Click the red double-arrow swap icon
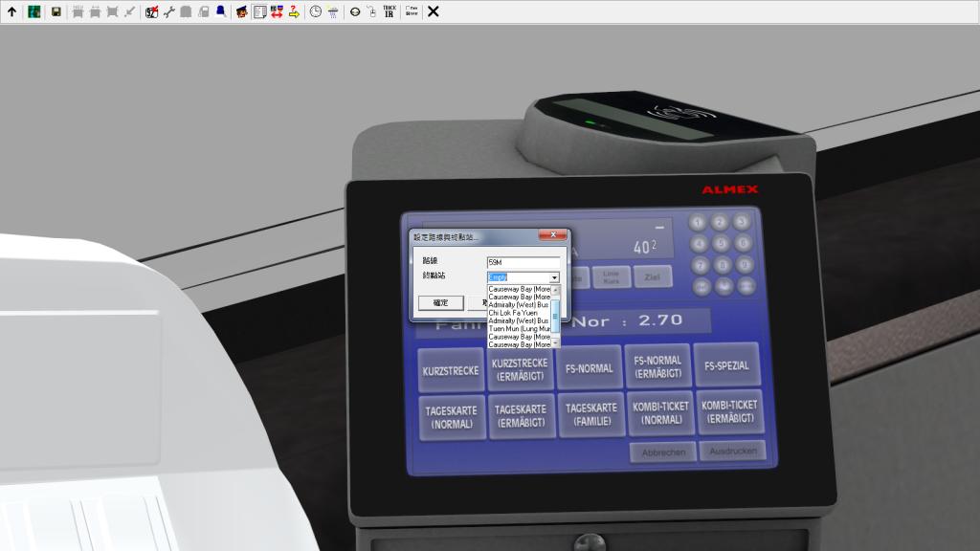This screenshot has width=980, height=551. click(277, 11)
